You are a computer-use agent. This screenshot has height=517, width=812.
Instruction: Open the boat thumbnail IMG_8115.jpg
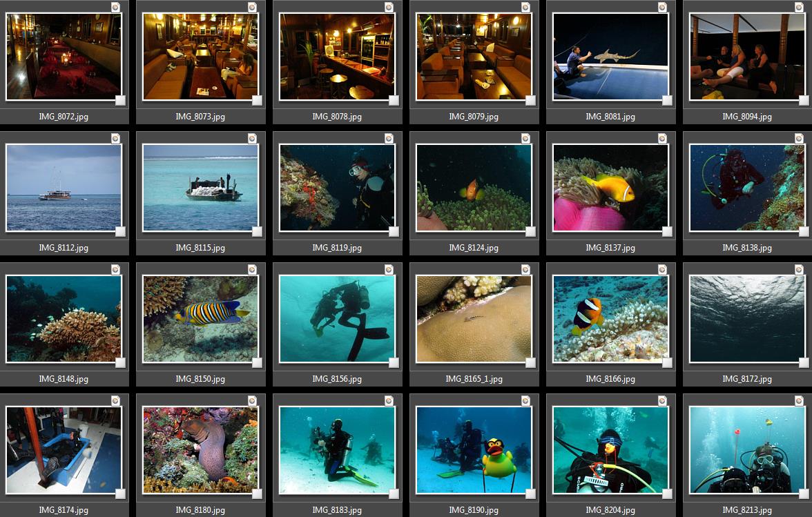coord(200,187)
